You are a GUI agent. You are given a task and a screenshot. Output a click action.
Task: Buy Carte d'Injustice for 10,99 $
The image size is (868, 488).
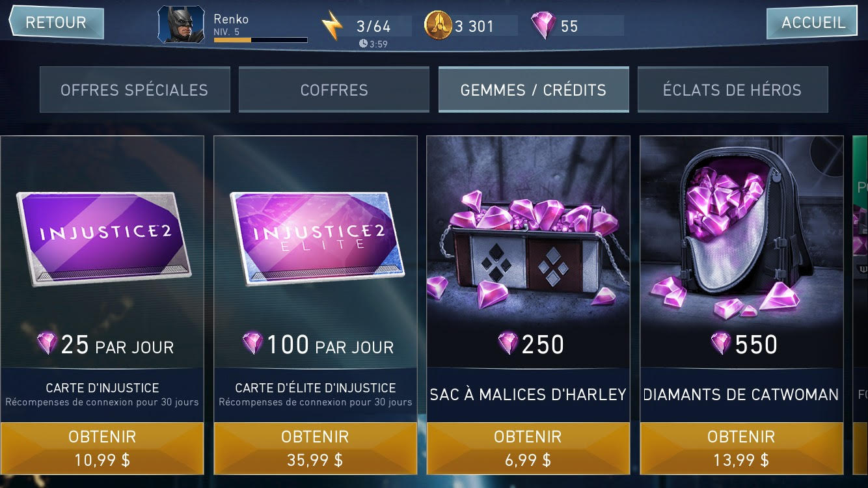click(x=102, y=448)
